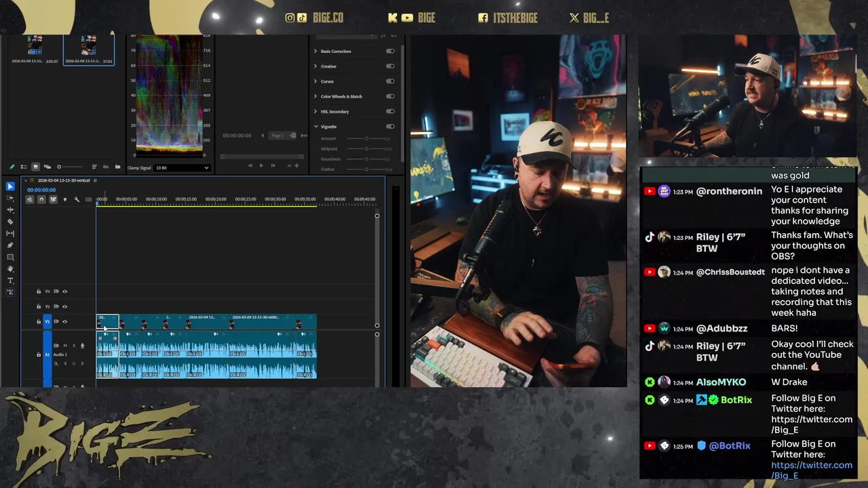
Task: Add a marker with the marker icon
Action: [65, 199]
